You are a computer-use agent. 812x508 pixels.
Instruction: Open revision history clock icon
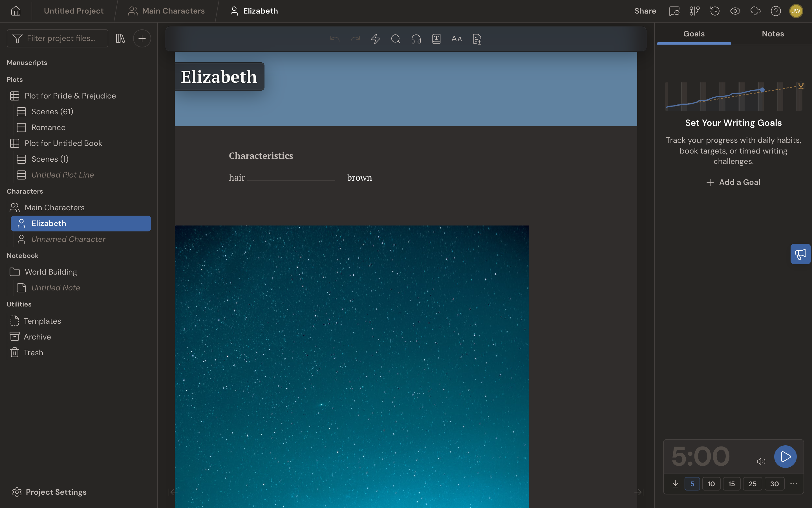click(715, 11)
